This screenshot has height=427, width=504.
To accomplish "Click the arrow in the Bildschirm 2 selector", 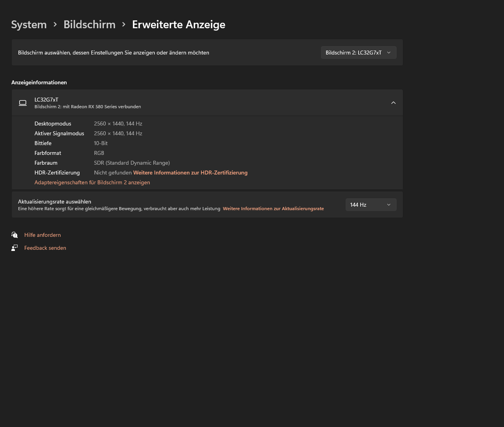I will pos(389,53).
